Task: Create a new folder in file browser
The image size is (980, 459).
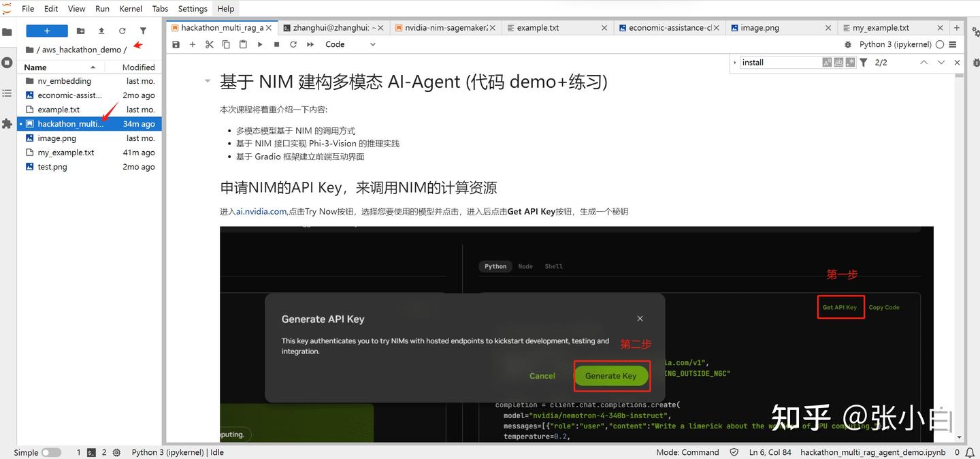Action: point(81,31)
